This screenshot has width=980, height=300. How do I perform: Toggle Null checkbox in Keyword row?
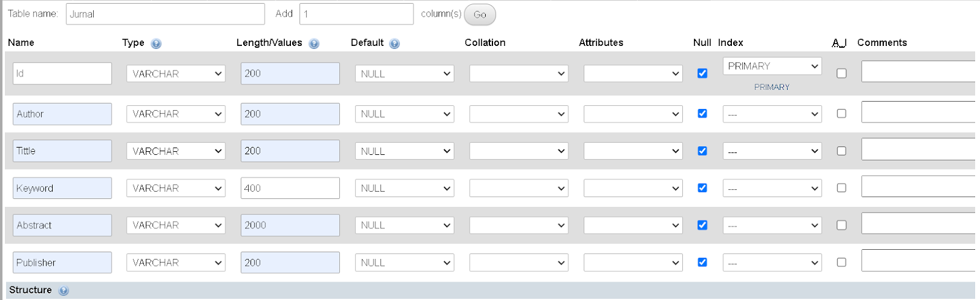pos(703,188)
